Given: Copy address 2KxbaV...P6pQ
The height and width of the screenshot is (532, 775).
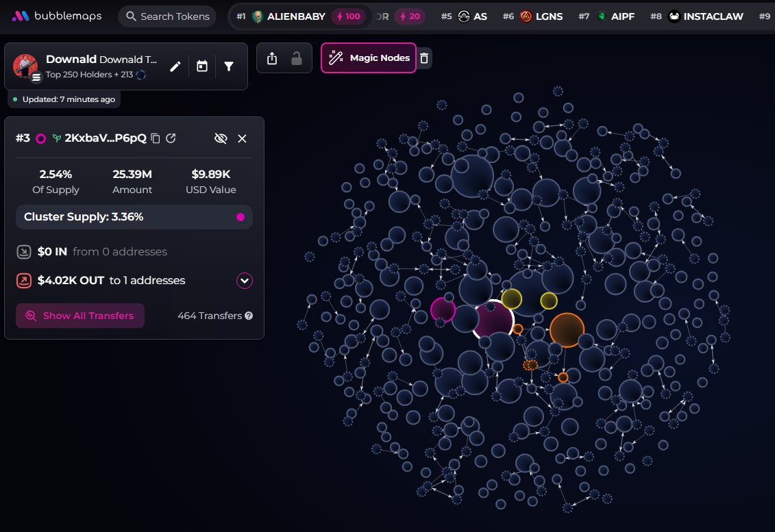Looking at the screenshot, I should [x=155, y=138].
